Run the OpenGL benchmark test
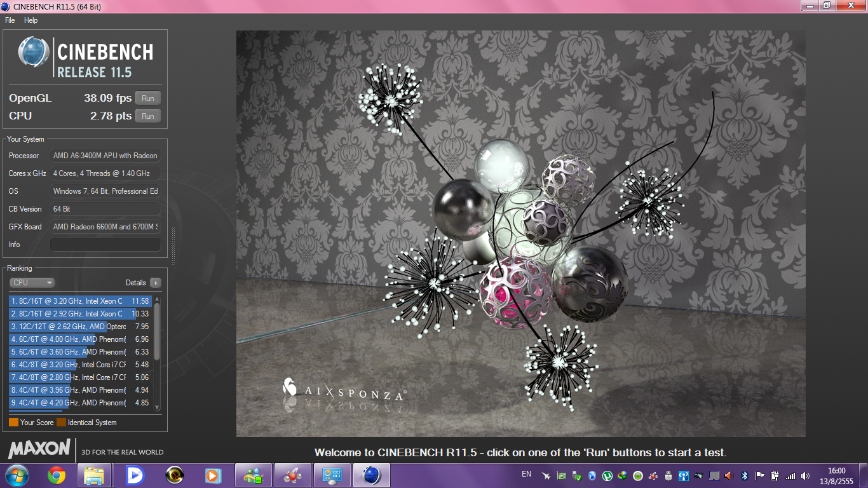 [x=148, y=98]
